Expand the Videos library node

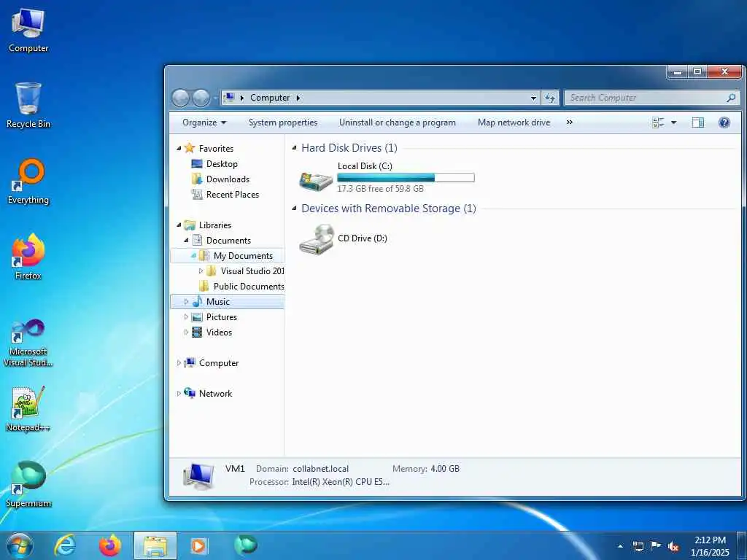(186, 332)
